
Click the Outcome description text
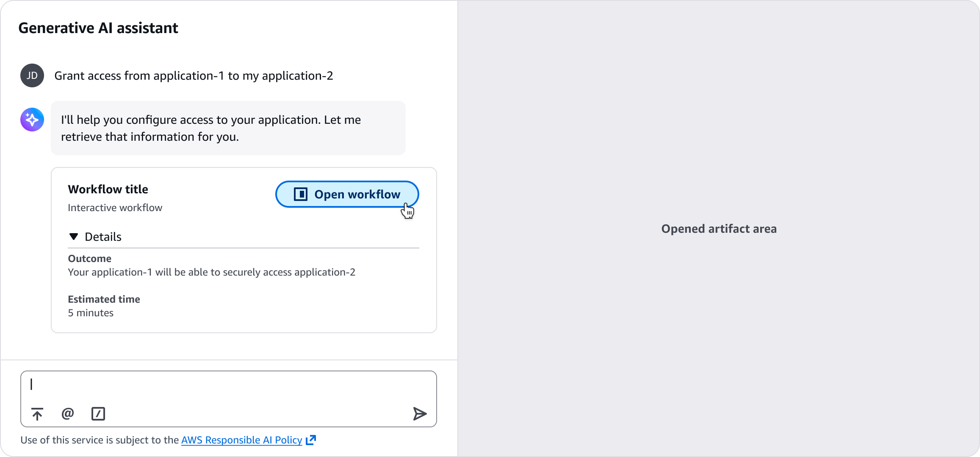[x=211, y=272]
